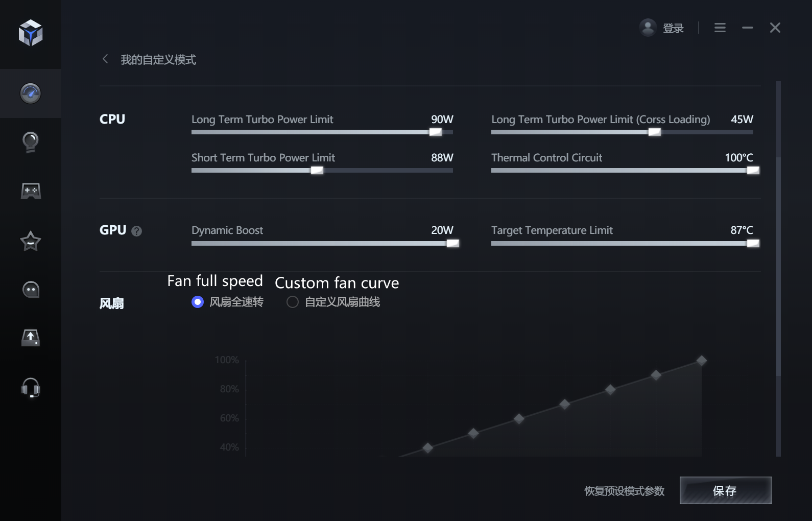Click 恢复预设模式参数 to restore presets
Viewport: 812px width, 521px height.
[x=624, y=490]
